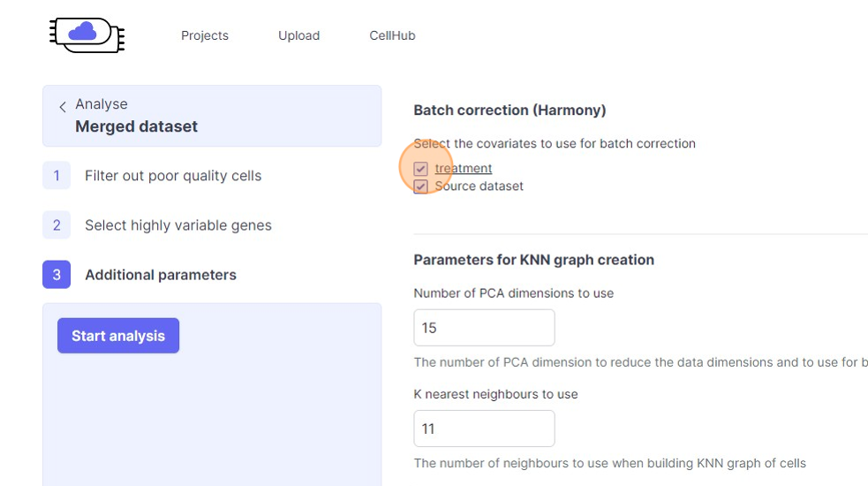This screenshot has width=868, height=486.
Task: Select the Additional parameters step
Action: (161, 275)
